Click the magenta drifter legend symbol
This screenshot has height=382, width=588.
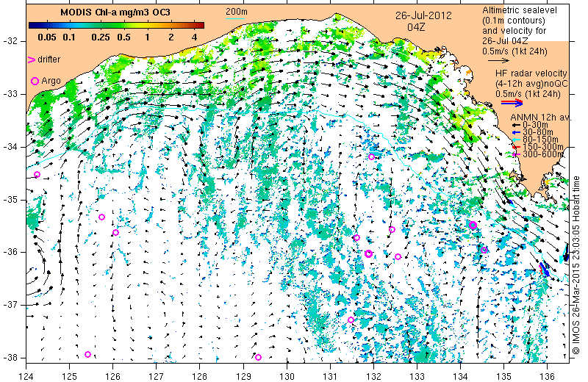click(x=32, y=60)
